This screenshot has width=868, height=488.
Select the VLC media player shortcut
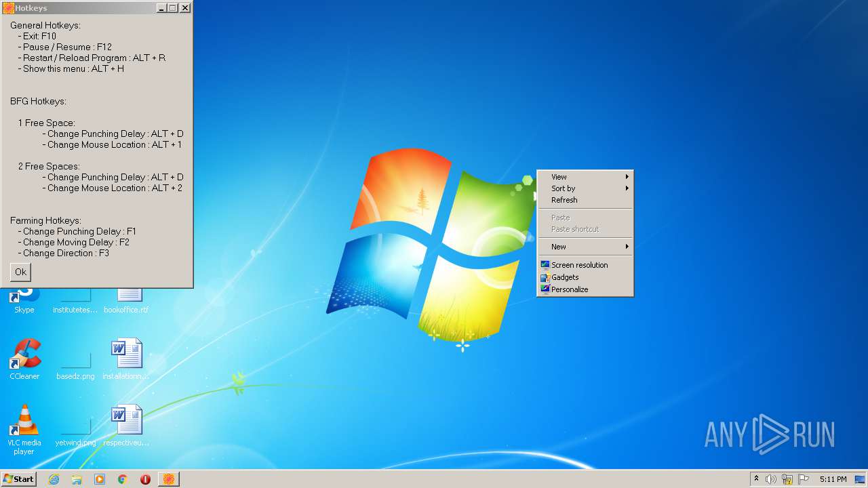[x=24, y=430]
